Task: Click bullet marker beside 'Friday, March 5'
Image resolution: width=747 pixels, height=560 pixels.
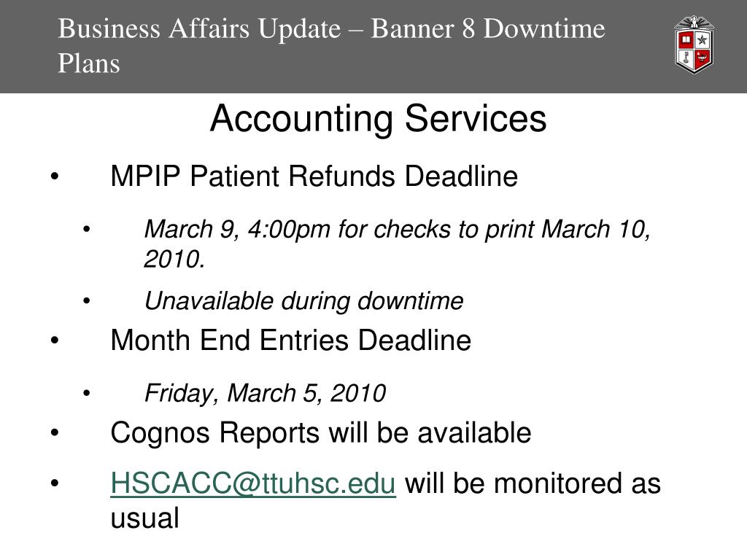Action: coord(86,393)
